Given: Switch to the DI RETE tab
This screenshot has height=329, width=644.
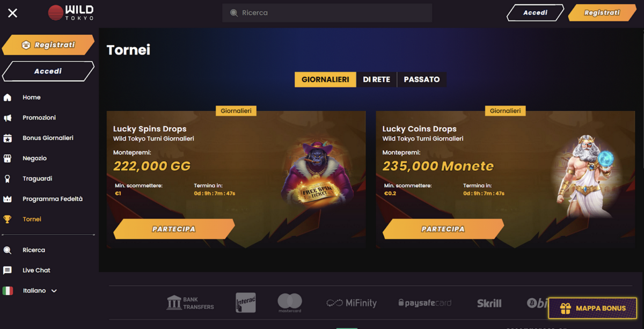Looking at the screenshot, I should [376, 79].
